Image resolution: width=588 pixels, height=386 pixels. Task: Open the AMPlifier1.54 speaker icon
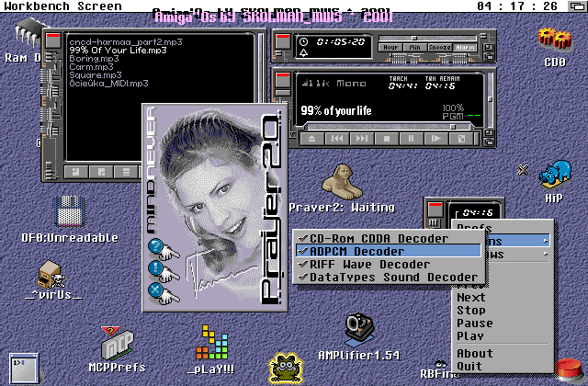point(359,330)
